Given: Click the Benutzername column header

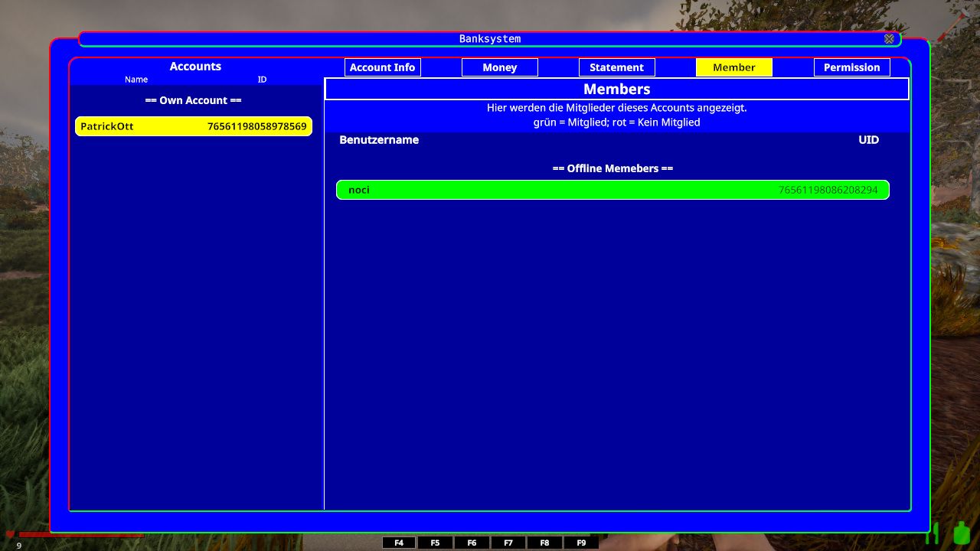Looking at the screenshot, I should (x=379, y=140).
